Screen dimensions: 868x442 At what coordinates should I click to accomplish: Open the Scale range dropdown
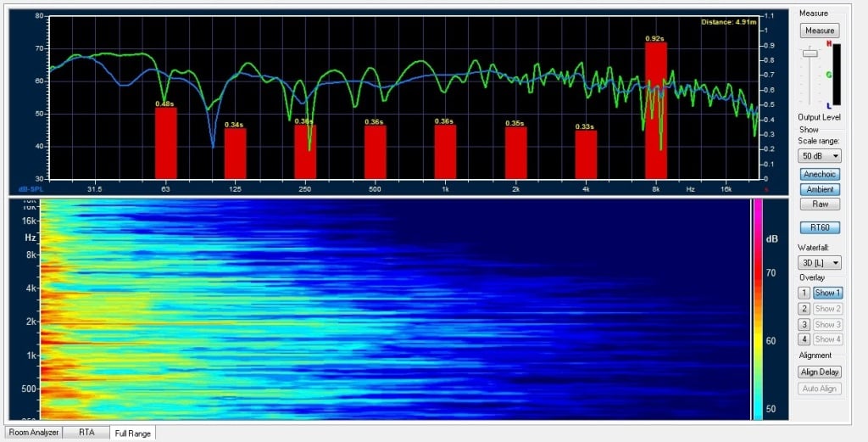pyautogui.click(x=820, y=156)
